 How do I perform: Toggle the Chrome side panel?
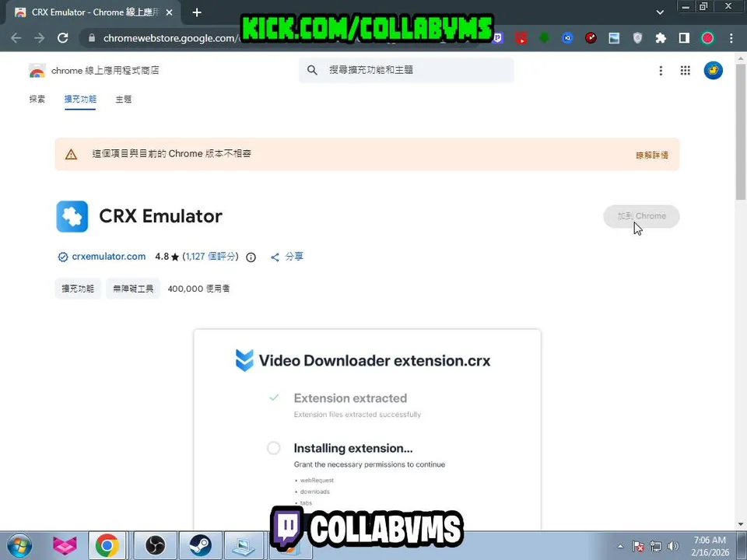(684, 38)
